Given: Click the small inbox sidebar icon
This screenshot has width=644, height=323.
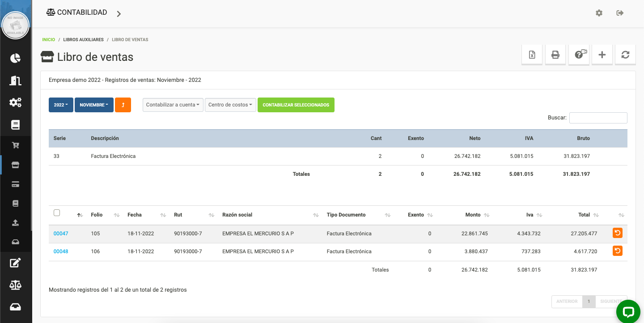Looking at the screenshot, I should click(x=16, y=242).
